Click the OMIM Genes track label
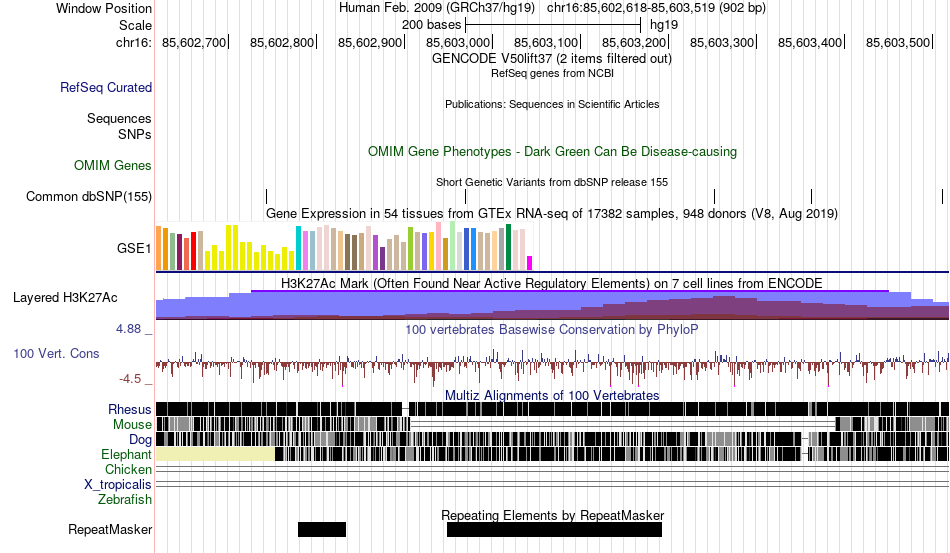The width and height of the screenshot is (950, 553). pos(112,165)
